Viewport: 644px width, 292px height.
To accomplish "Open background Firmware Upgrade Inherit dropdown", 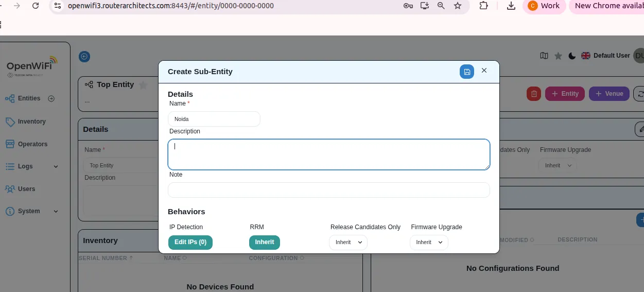I will tap(558, 165).
